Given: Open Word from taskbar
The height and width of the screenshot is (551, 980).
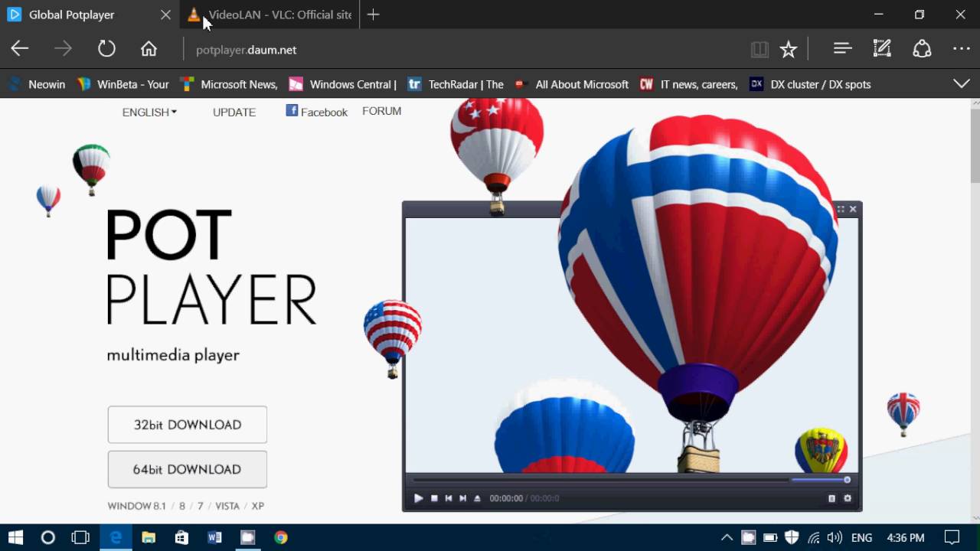Looking at the screenshot, I should [x=214, y=537].
